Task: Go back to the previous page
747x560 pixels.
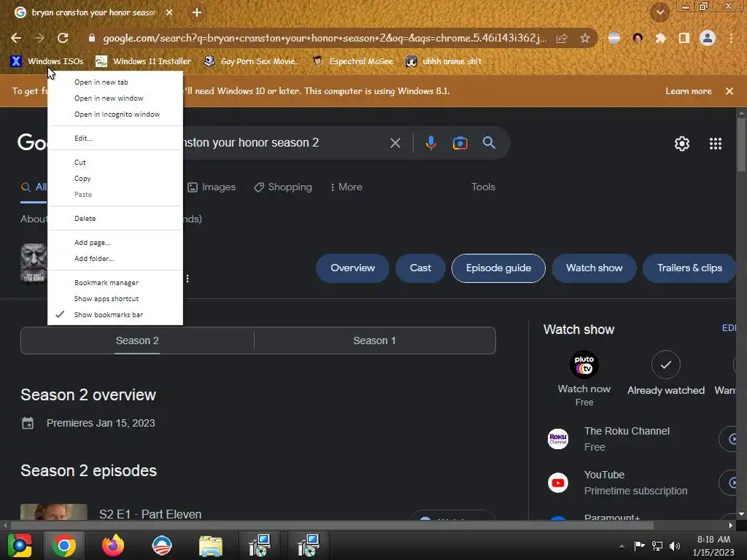Action: click(16, 38)
